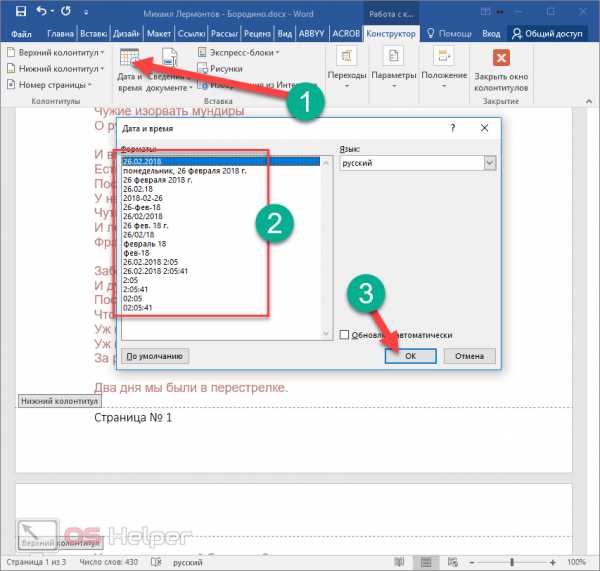Click the По умолчанию button

pyautogui.click(x=155, y=356)
